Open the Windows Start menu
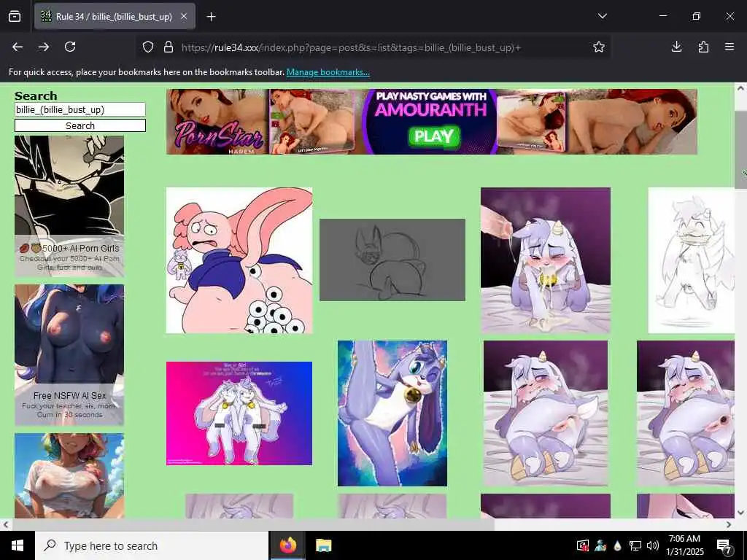 pyautogui.click(x=18, y=545)
